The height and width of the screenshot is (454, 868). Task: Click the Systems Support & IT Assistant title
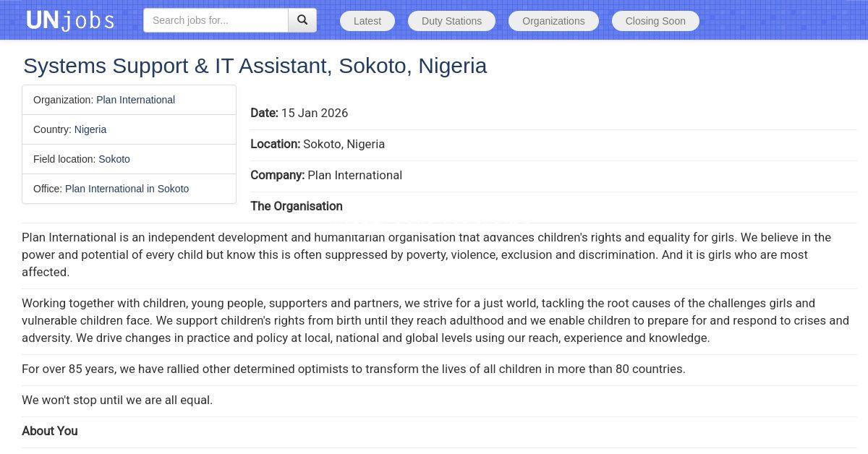point(255,66)
